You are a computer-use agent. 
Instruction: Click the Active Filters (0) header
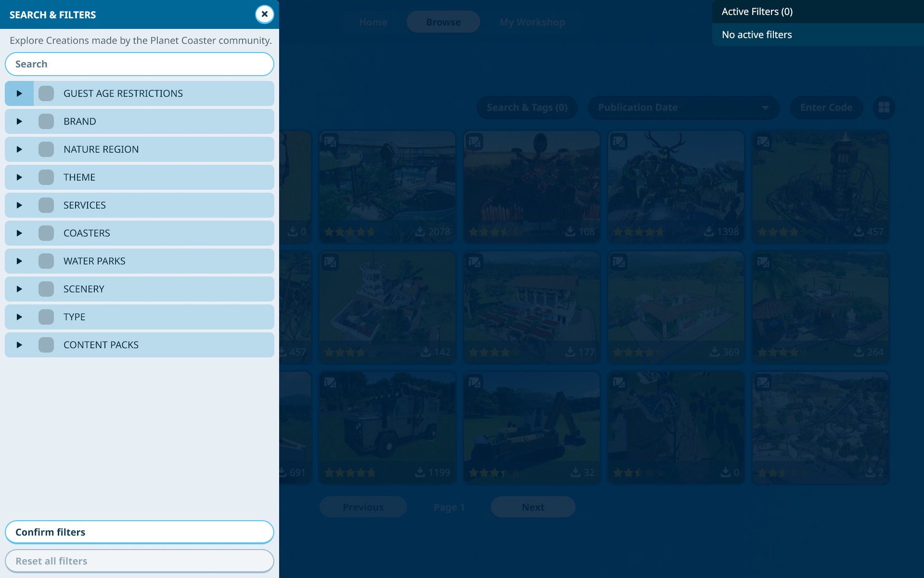click(x=818, y=12)
